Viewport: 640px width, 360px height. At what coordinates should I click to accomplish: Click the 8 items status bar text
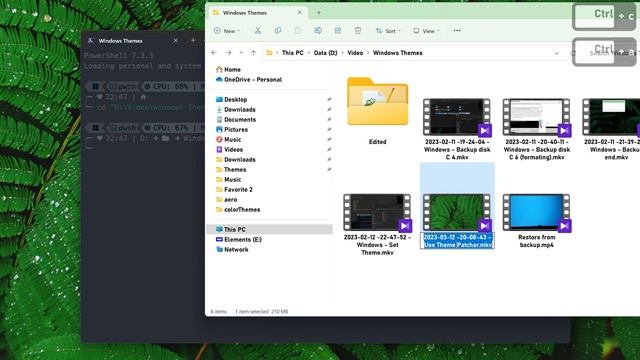click(218, 311)
